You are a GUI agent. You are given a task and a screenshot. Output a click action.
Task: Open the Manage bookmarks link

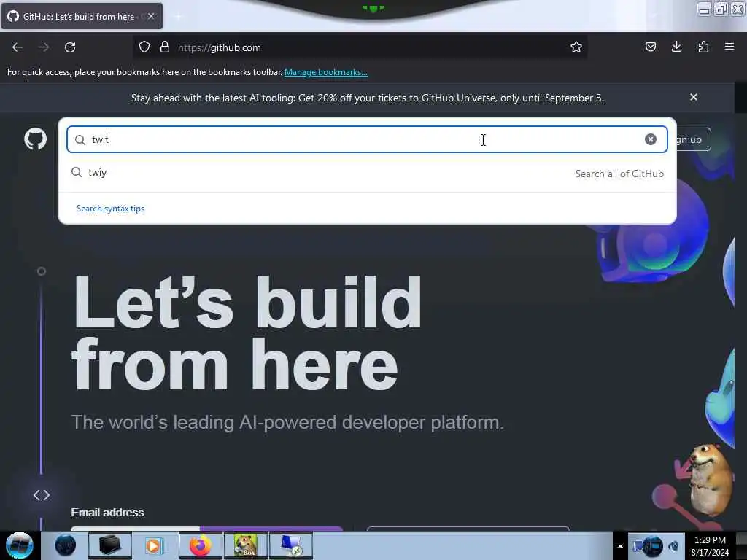coord(326,72)
